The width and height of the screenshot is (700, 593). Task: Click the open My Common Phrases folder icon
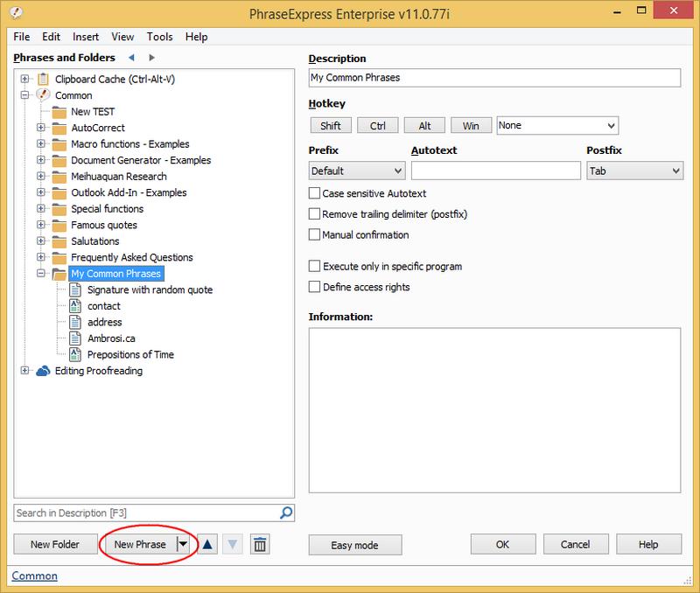point(59,274)
